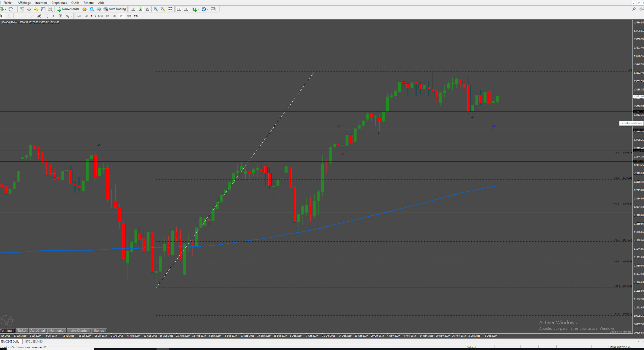Switch chart to line chart mode
The image size is (644, 350).
(148, 9)
